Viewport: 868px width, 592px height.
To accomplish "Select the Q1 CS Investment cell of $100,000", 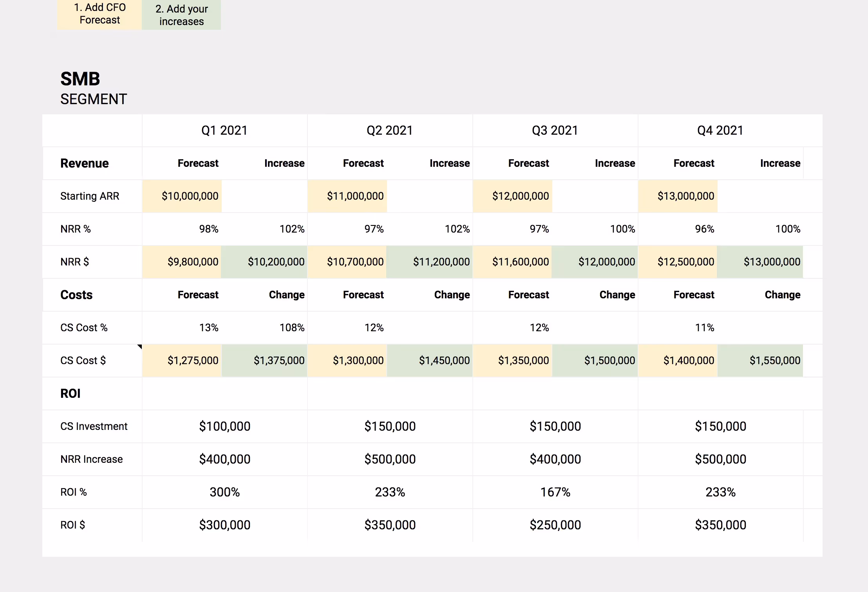I will [224, 426].
